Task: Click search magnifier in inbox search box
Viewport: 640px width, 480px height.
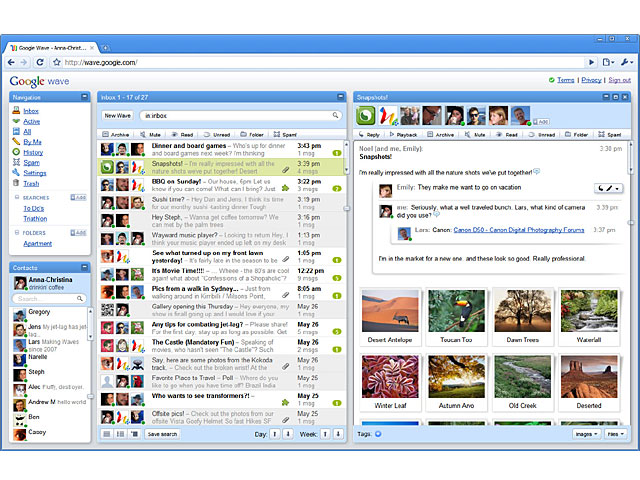Action: pos(334,116)
